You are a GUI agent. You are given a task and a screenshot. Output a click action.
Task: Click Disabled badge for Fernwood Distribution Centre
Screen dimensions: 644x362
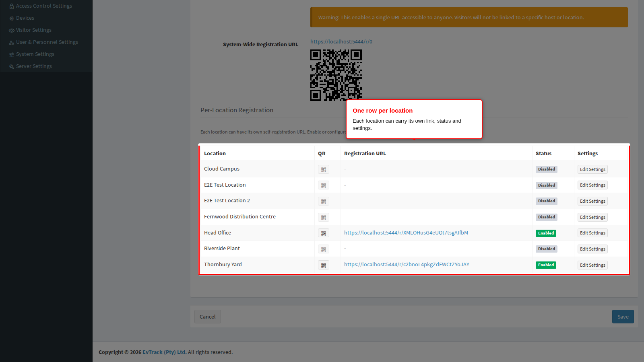547,217
